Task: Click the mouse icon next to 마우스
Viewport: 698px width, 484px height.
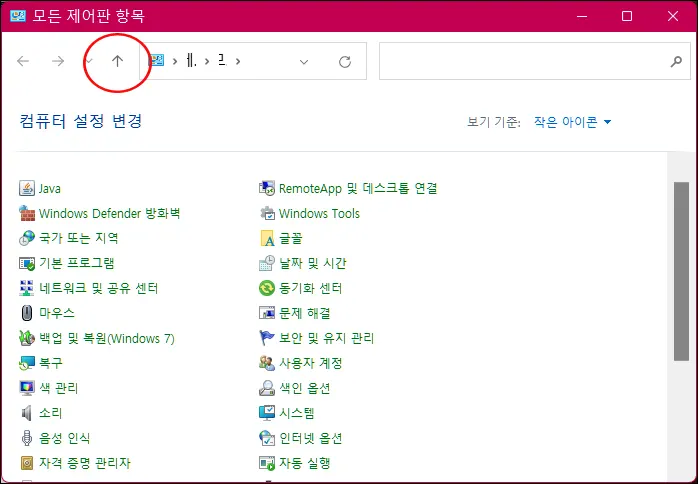Action: (x=27, y=313)
